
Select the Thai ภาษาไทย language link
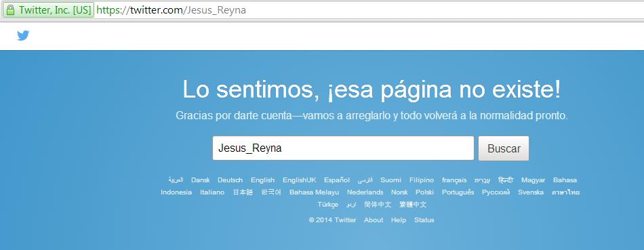[x=565, y=192]
